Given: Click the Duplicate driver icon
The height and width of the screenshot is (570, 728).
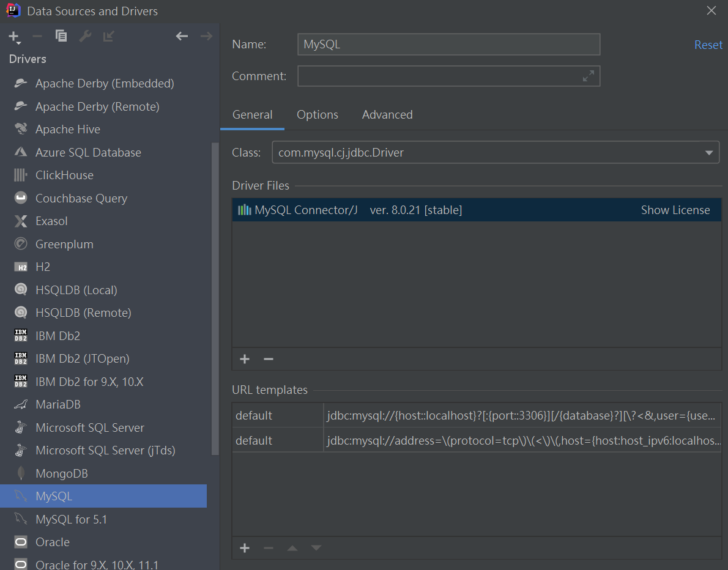Looking at the screenshot, I should 61,35.
